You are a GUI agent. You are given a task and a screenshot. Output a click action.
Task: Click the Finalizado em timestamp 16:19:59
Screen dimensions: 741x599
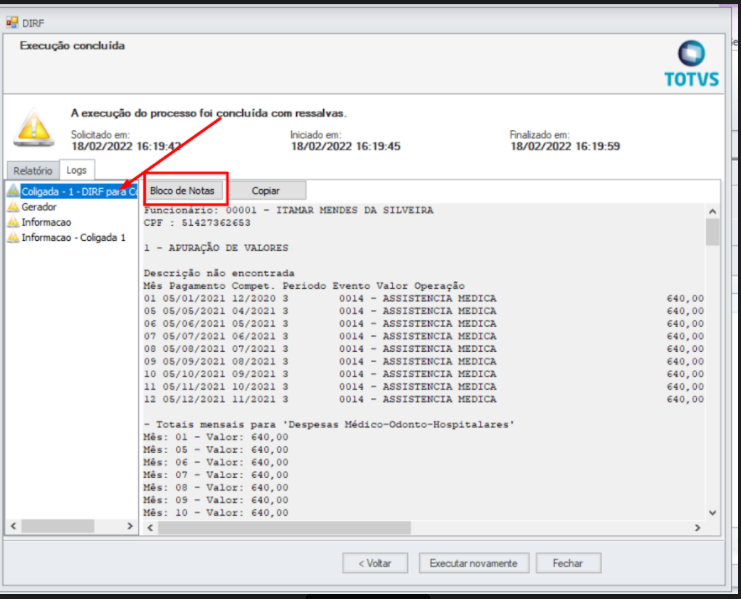(x=565, y=146)
